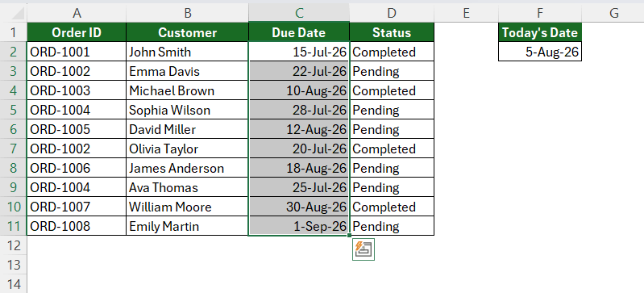Click row 7 header
The image size is (644, 293).
[14, 149]
